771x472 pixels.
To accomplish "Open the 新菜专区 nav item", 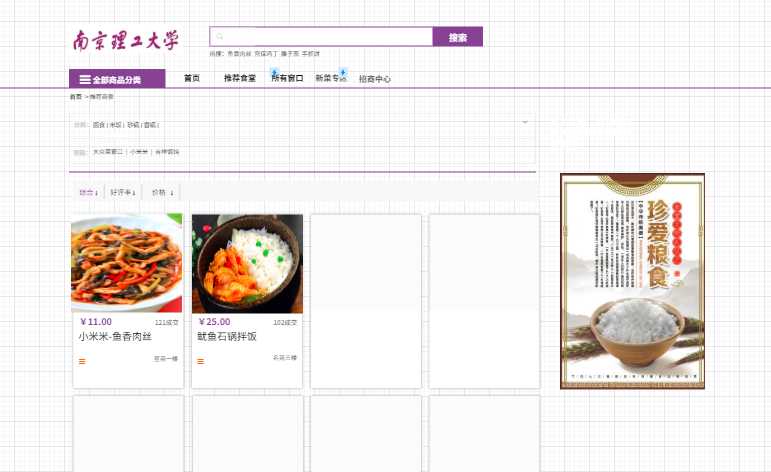I will [331, 78].
